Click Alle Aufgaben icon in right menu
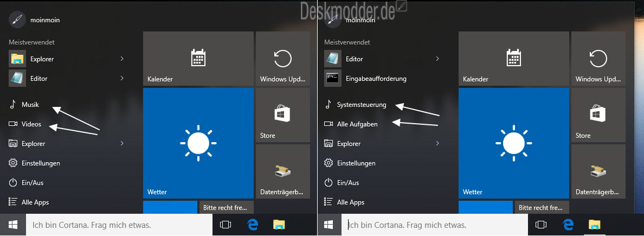Image resolution: width=644 pixels, height=236 pixels. [x=328, y=124]
